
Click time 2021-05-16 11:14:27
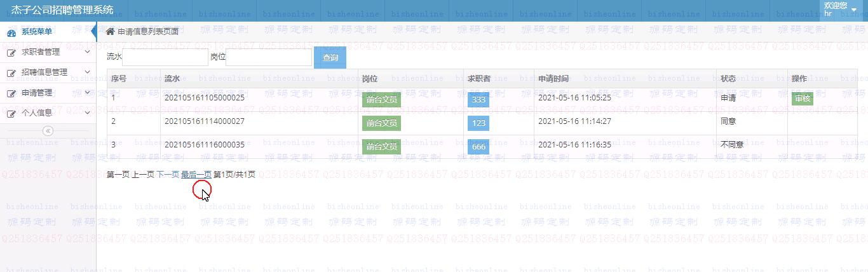pos(574,121)
